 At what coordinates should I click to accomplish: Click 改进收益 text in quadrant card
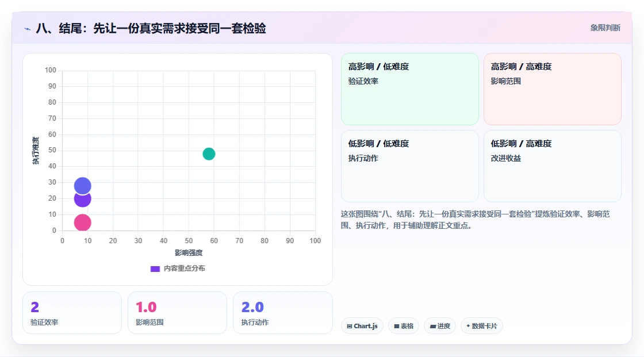pyautogui.click(x=505, y=158)
